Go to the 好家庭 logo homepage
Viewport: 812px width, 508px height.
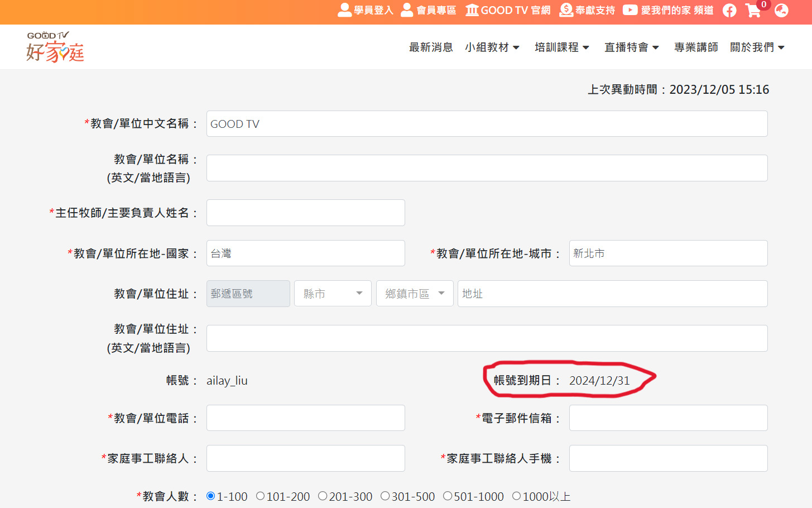coord(55,47)
